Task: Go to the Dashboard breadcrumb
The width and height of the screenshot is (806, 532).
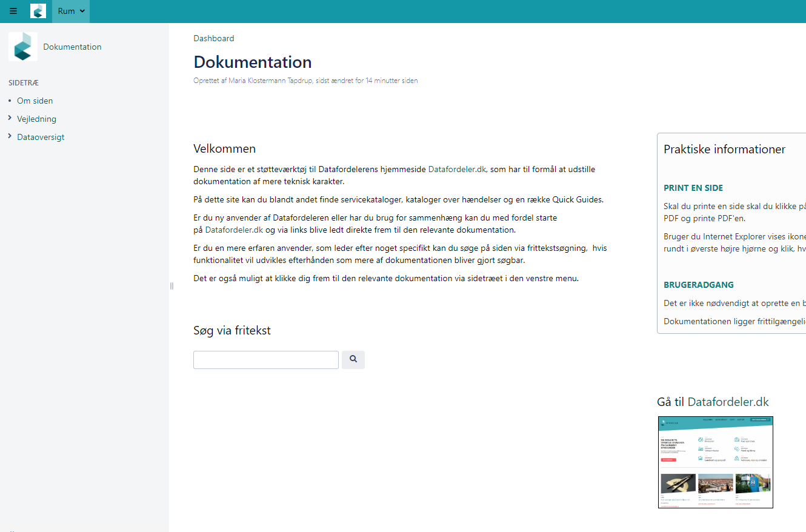Action: click(213, 38)
